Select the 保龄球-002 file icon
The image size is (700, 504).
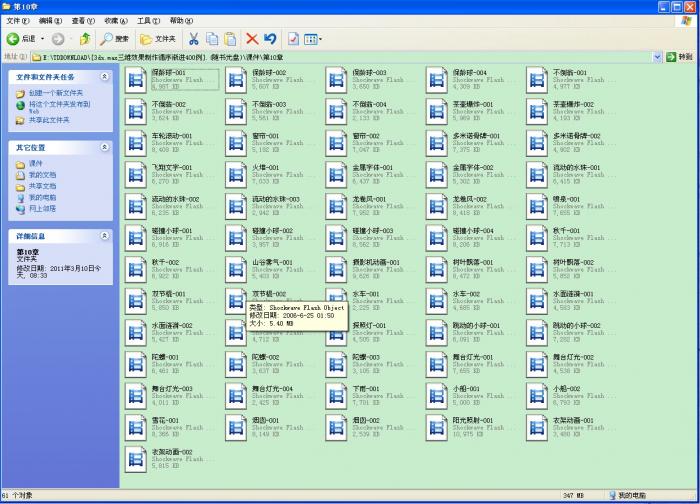coord(236,80)
